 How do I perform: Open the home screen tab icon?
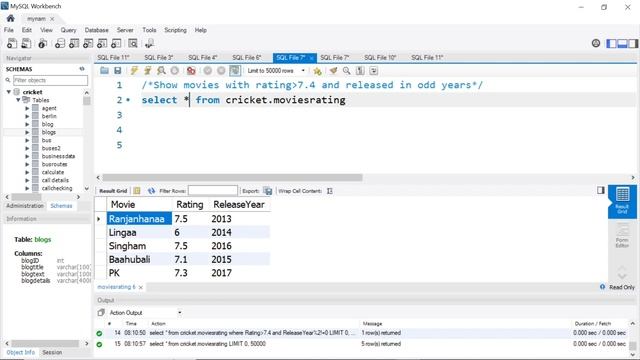pos(11,18)
